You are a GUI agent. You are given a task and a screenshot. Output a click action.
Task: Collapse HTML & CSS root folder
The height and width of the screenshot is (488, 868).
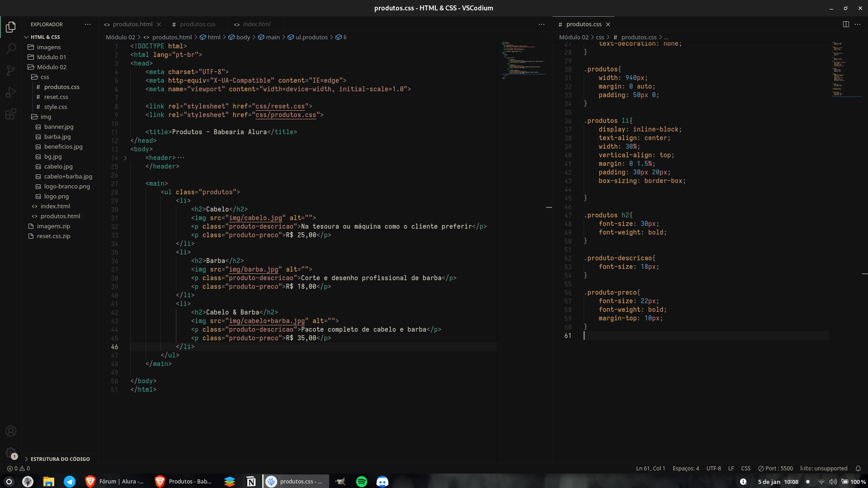coord(45,37)
